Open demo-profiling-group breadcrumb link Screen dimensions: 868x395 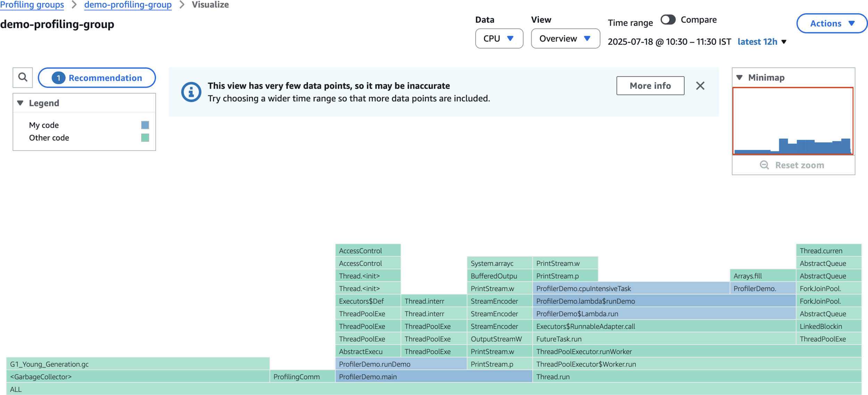click(x=128, y=5)
